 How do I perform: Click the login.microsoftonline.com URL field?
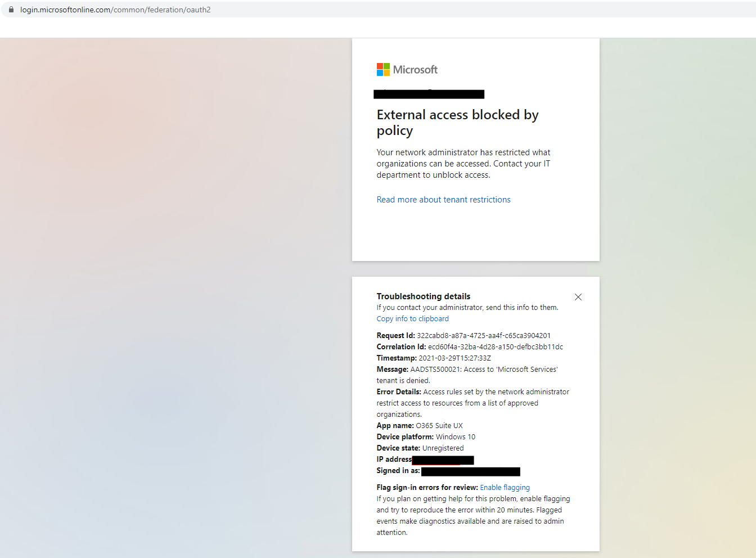pos(115,10)
